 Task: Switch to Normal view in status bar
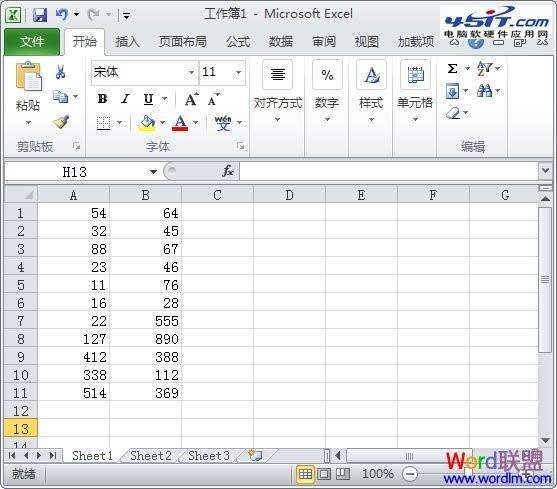coord(305,474)
